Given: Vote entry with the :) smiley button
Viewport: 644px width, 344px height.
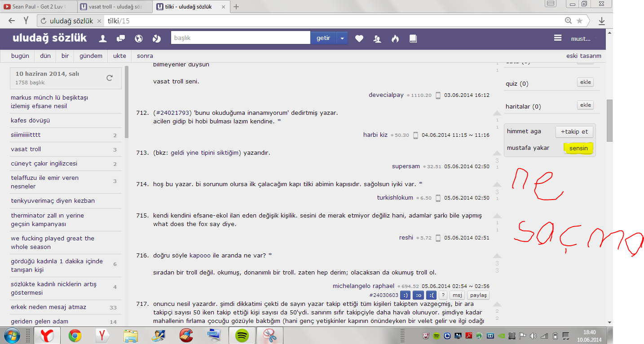Looking at the screenshot, I should 405,295.
